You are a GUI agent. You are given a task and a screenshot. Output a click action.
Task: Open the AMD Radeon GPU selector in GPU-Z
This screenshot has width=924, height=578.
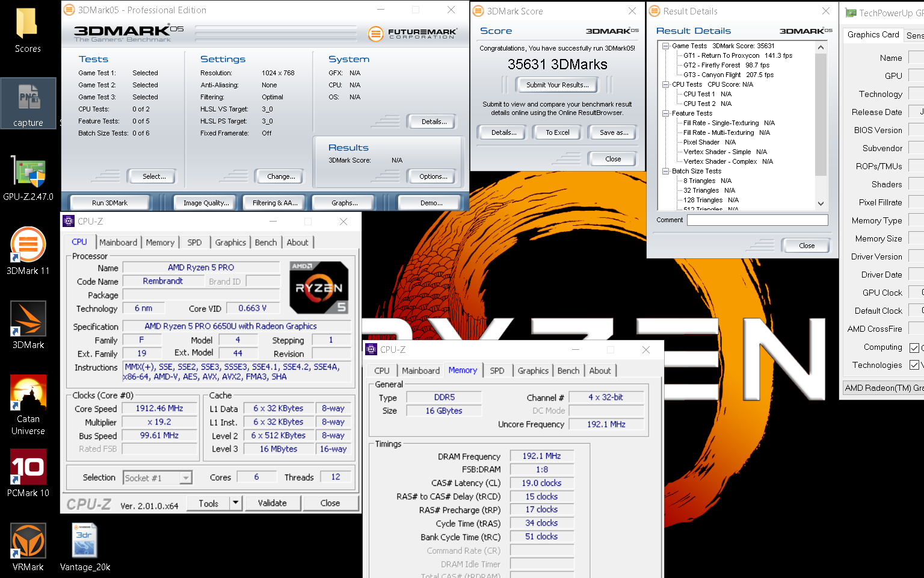(883, 388)
